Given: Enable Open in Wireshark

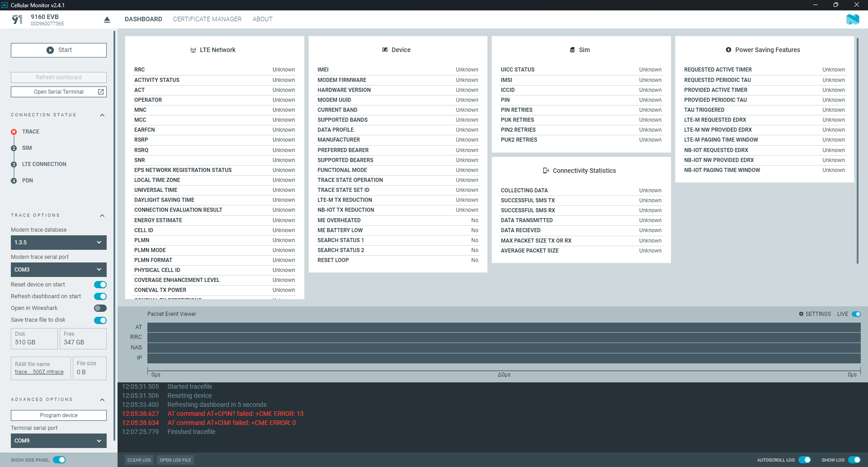Looking at the screenshot, I should (x=100, y=308).
